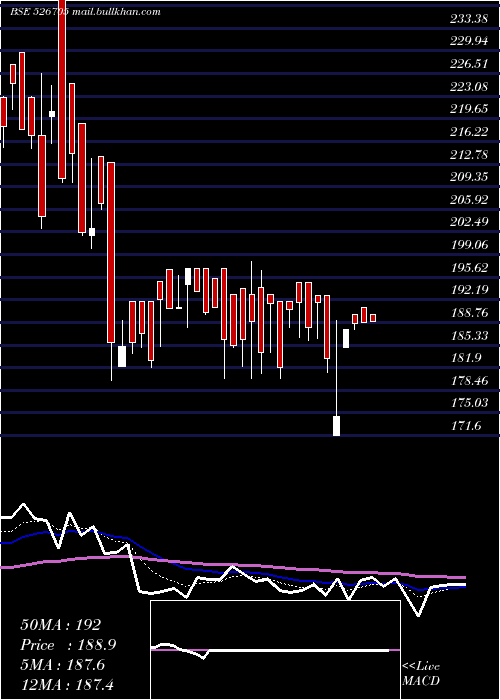Click the 212.78 price axis label
This screenshot has height=700, width=500.
pyautogui.click(x=470, y=155)
